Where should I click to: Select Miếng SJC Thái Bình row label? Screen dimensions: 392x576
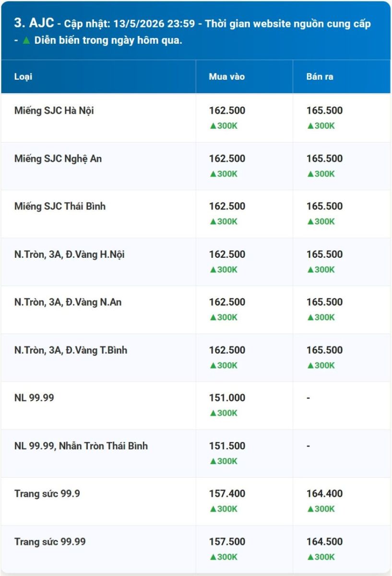pyautogui.click(x=60, y=206)
